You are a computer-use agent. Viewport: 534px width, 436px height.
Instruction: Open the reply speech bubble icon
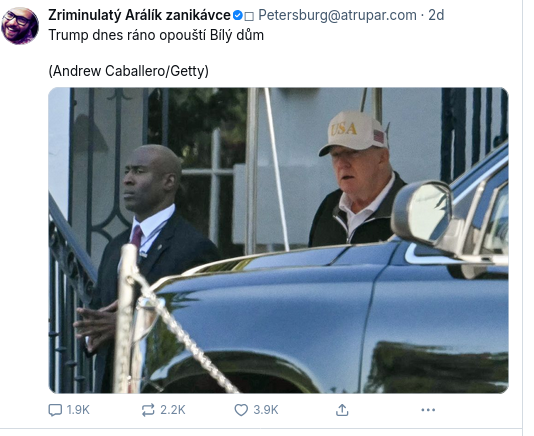coord(55,410)
